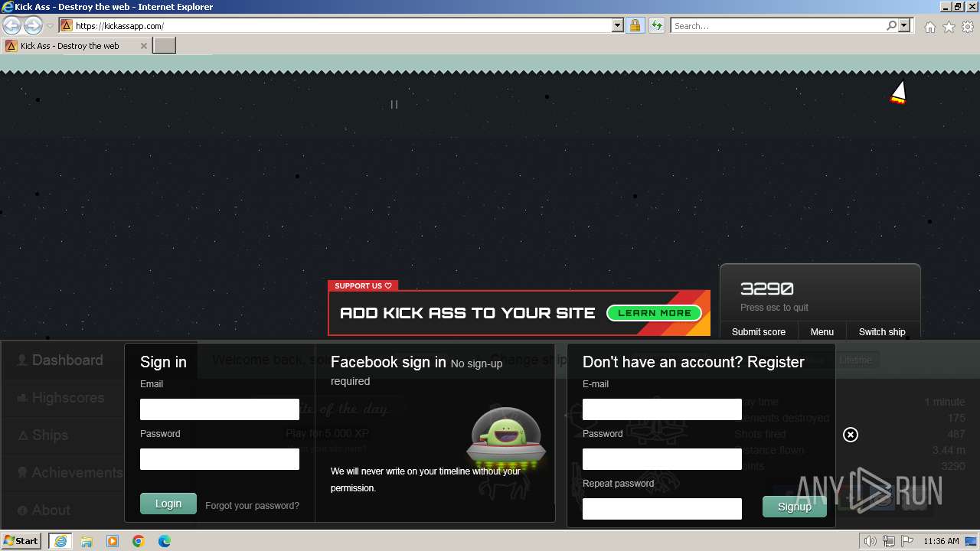Click the pause icon in the game

394,104
